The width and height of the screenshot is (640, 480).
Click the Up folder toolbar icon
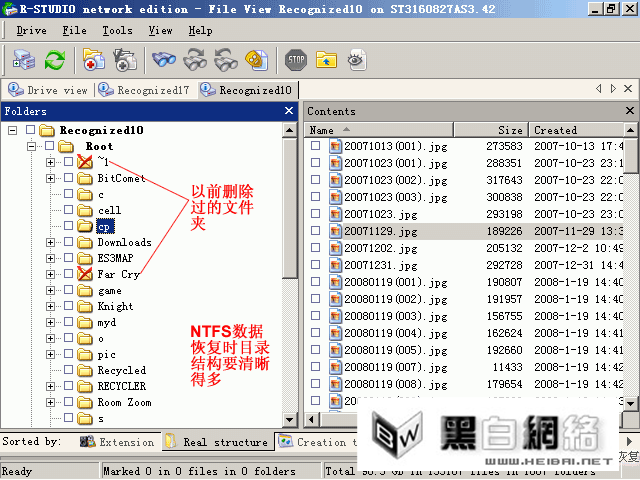pos(326,60)
